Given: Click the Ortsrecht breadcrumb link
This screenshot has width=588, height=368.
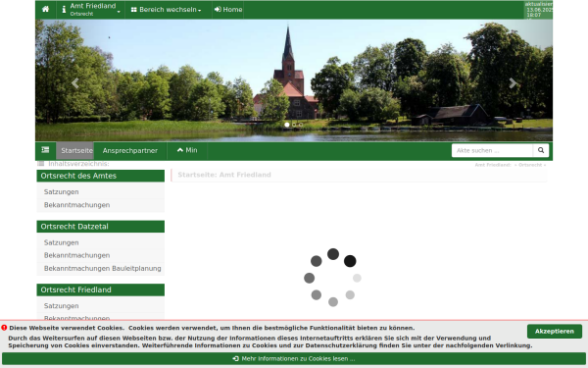Looking at the screenshot, I should pos(530,165).
